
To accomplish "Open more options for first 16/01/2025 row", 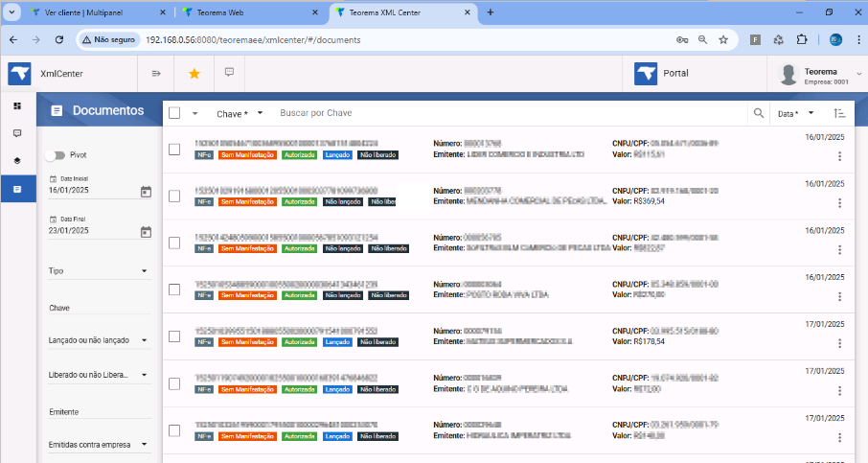I will click(840, 156).
